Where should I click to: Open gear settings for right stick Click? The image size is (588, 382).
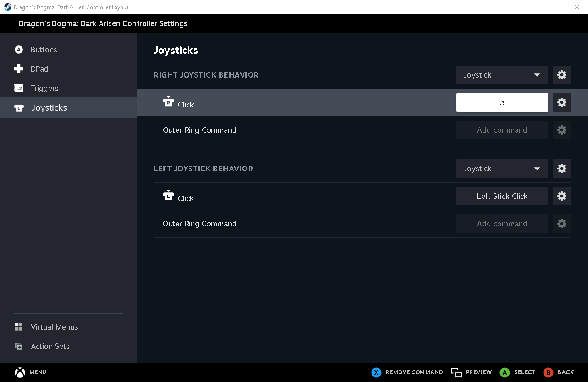pos(562,102)
